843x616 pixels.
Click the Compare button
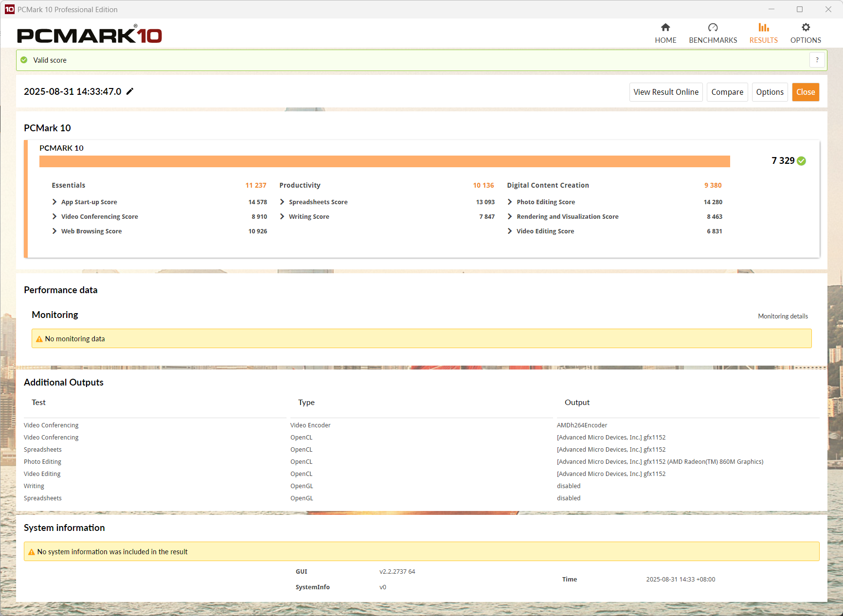point(727,92)
